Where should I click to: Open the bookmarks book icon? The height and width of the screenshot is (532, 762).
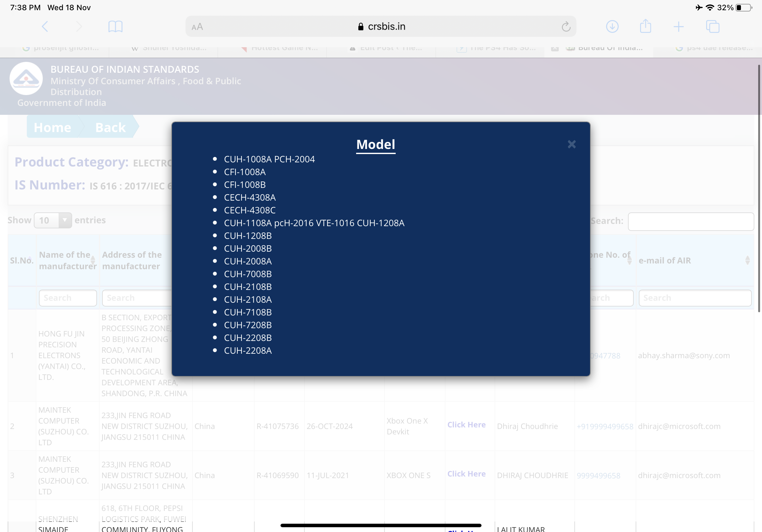(x=116, y=26)
